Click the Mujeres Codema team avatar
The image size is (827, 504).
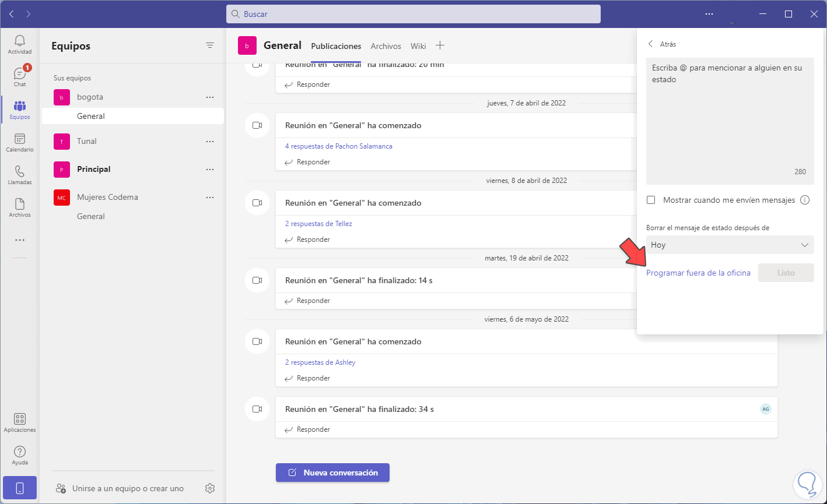click(x=62, y=198)
